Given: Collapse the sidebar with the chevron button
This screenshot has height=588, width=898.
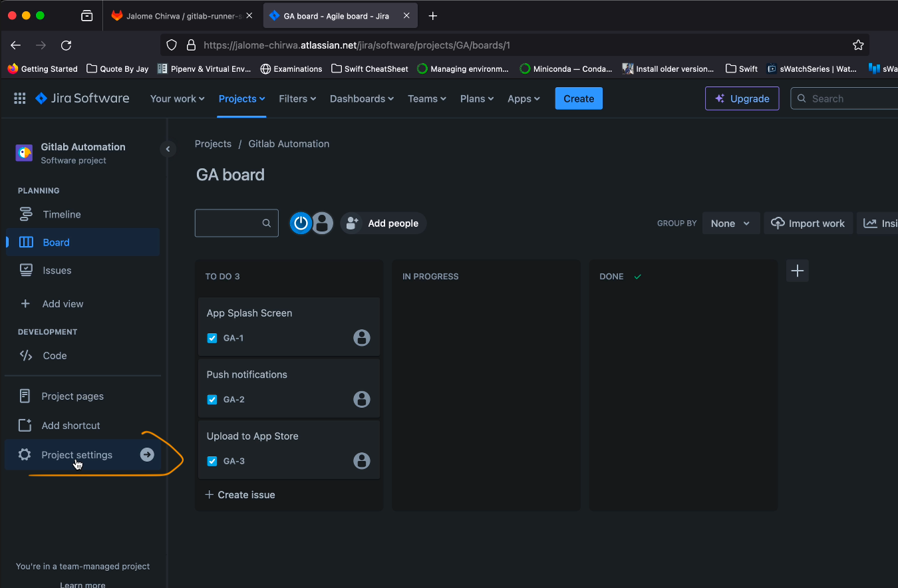Looking at the screenshot, I should coord(168,149).
